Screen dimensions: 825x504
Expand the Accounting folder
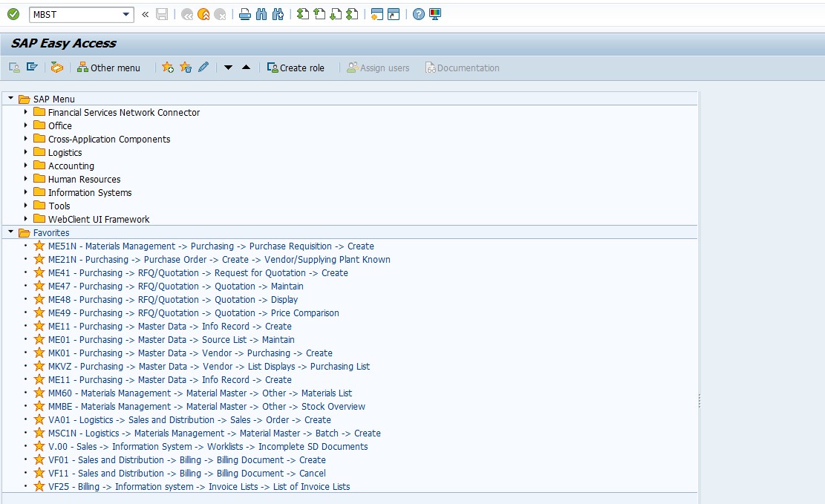(25, 166)
